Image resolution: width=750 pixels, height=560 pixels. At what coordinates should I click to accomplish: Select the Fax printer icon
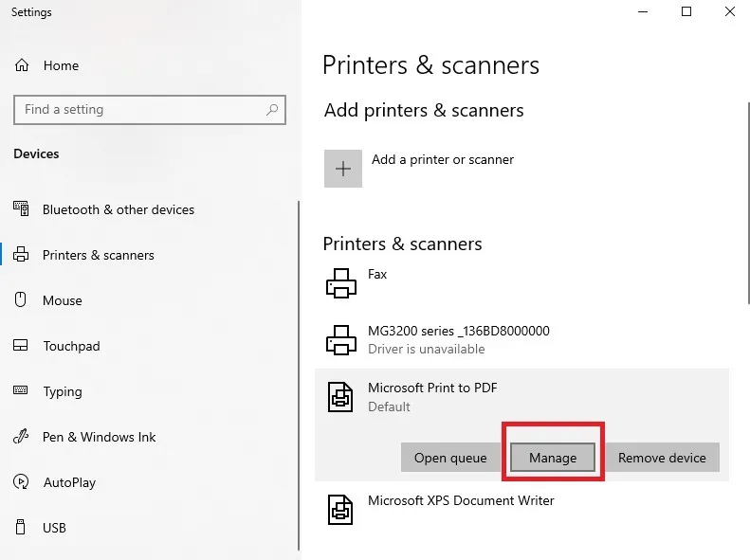[x=340, y=282]
